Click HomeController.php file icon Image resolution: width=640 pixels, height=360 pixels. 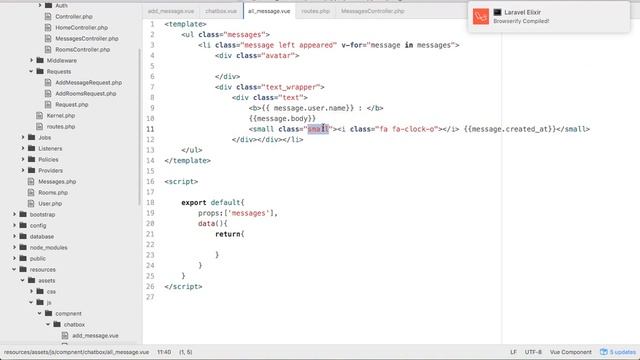tap(48, 27)
